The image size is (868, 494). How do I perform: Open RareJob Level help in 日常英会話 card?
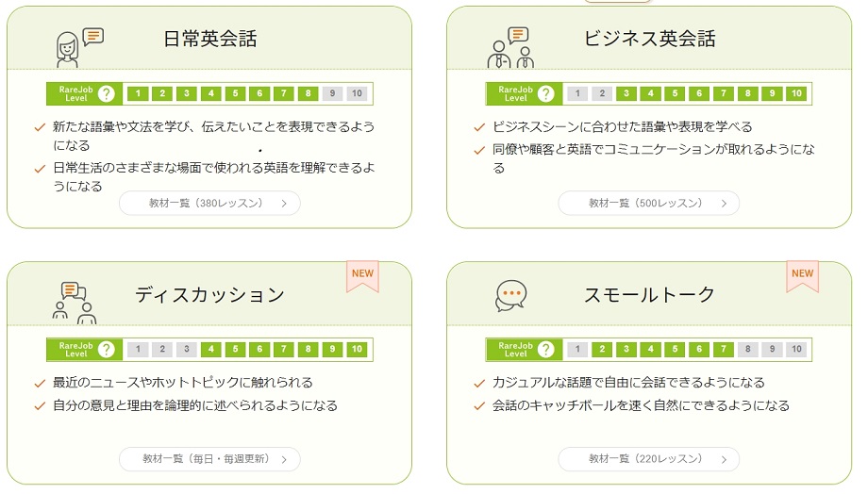click(107, 93)
